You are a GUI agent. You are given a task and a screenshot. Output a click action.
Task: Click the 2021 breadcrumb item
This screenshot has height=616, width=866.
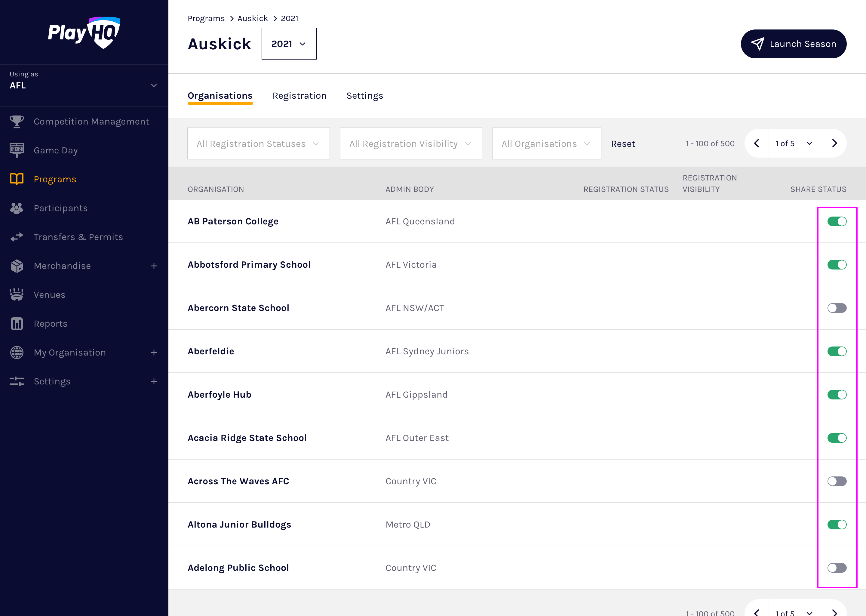click(x=289, y=18)
